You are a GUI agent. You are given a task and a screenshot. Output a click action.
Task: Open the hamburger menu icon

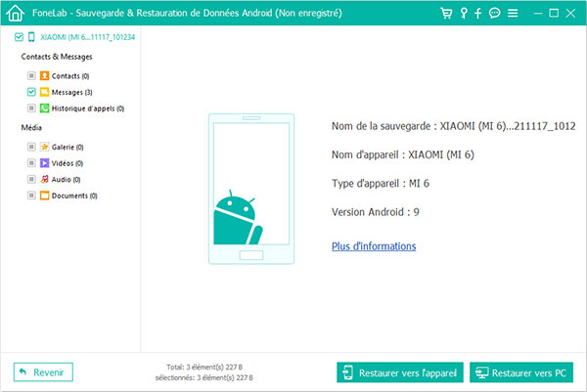click(513, 13)
